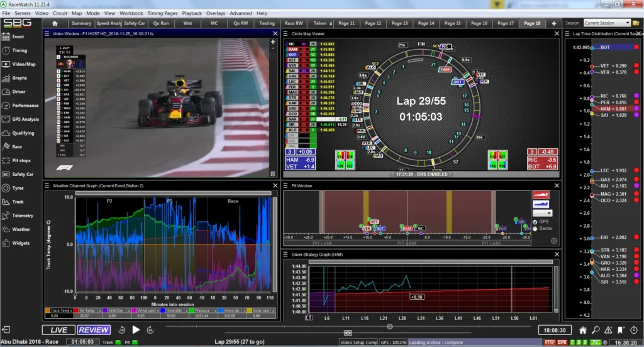Screen dimensions: 644x347
Task: Remove the Pressure channel
Action: tap(215, 311)
